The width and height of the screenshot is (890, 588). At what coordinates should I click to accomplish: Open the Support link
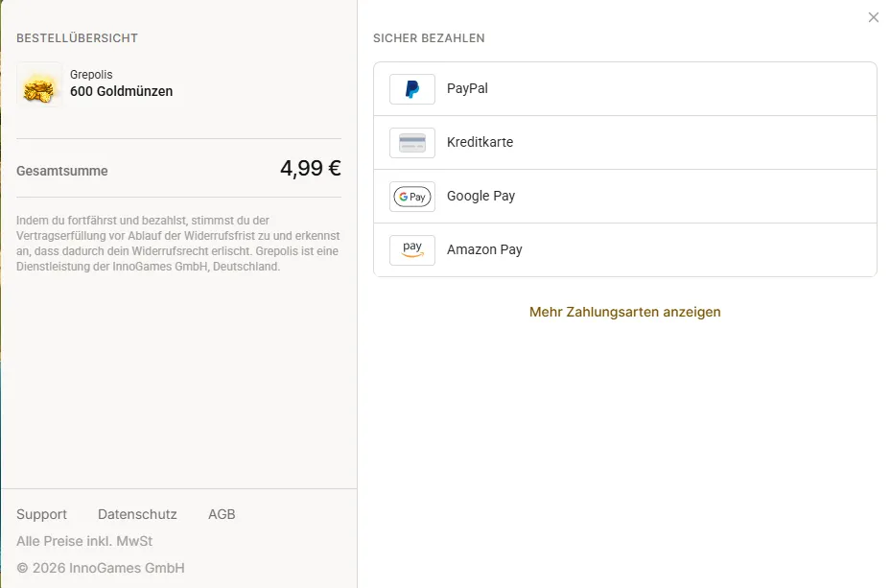click(41, 514)
